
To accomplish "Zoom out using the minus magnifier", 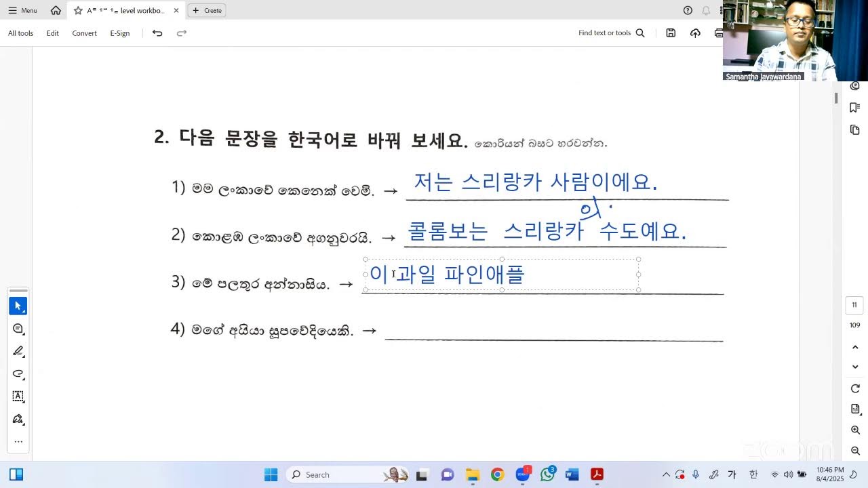I will tap(855, 451).
